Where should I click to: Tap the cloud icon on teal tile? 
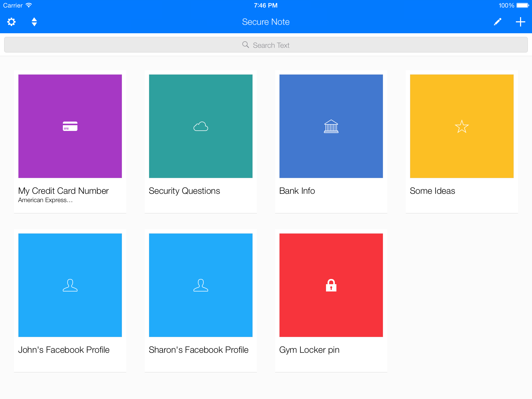click(201, 126)
